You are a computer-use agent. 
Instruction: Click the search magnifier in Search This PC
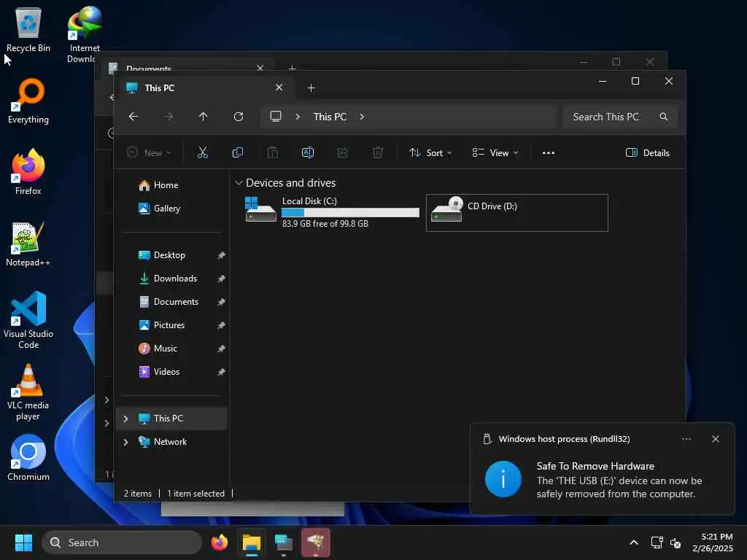(664, 117)
